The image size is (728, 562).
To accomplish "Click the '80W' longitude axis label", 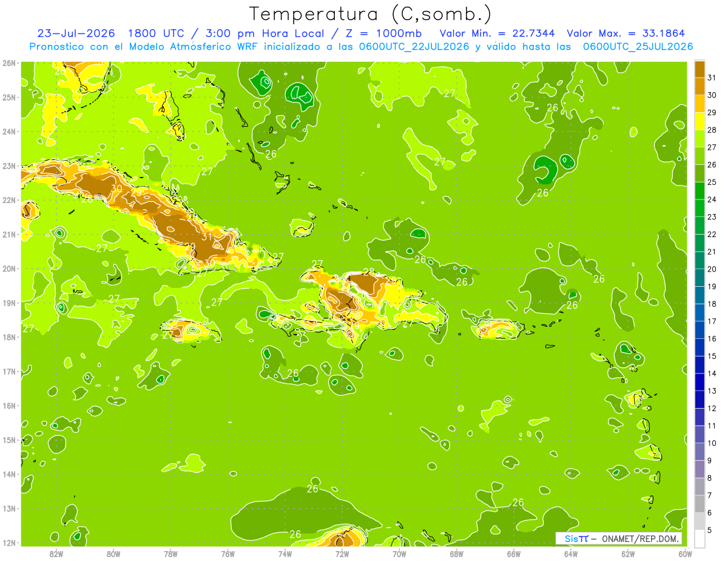I will point(113,554).
